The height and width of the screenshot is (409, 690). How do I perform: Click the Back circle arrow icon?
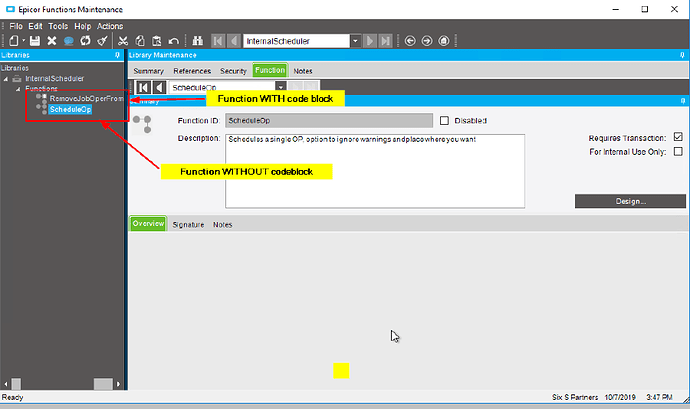[x=410, y=41]
